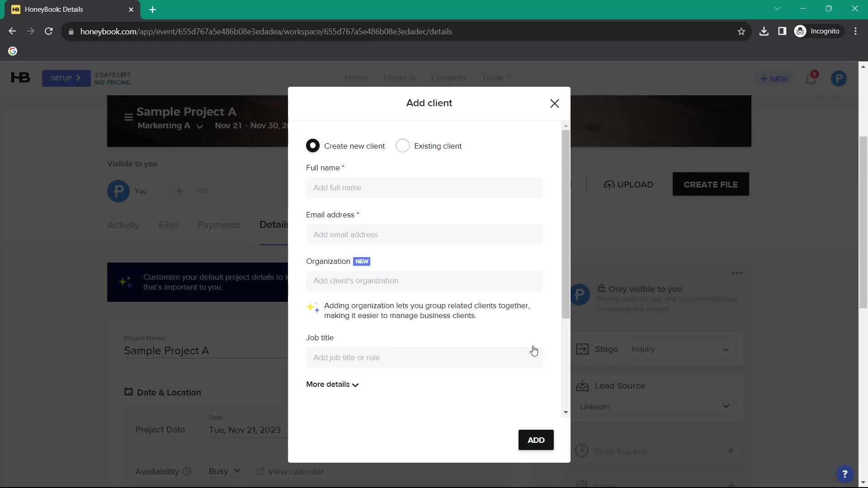Click the user profile avatar icon
Viewport: 868px width, 488px height.
coord(840,78)
